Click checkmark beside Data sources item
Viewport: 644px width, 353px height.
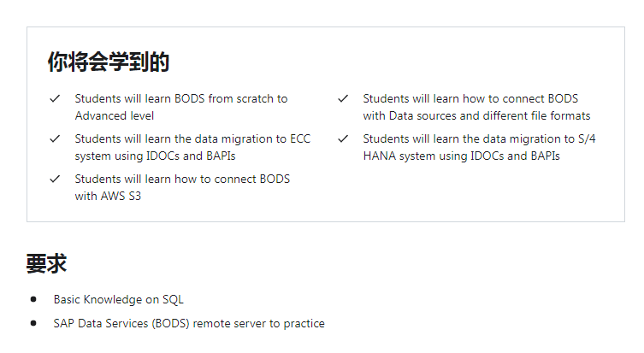[x=343, y=98]
